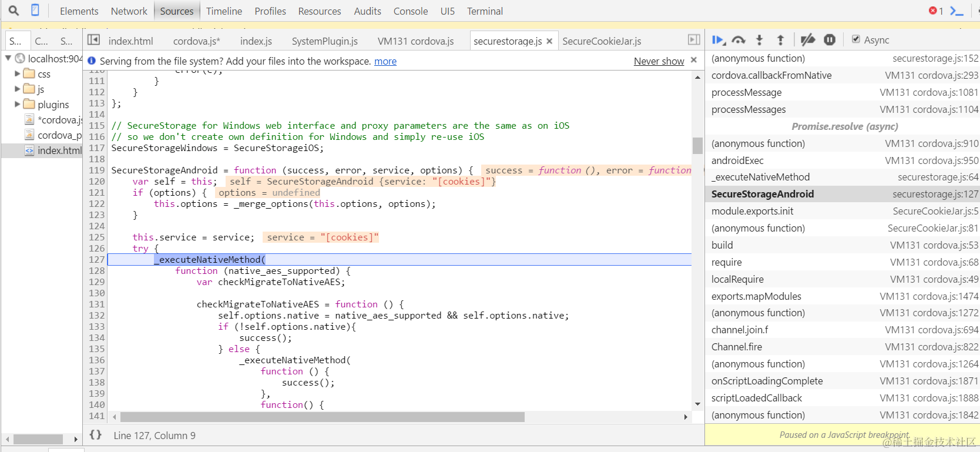Switch to index.html editor tab

pos(130,41)
